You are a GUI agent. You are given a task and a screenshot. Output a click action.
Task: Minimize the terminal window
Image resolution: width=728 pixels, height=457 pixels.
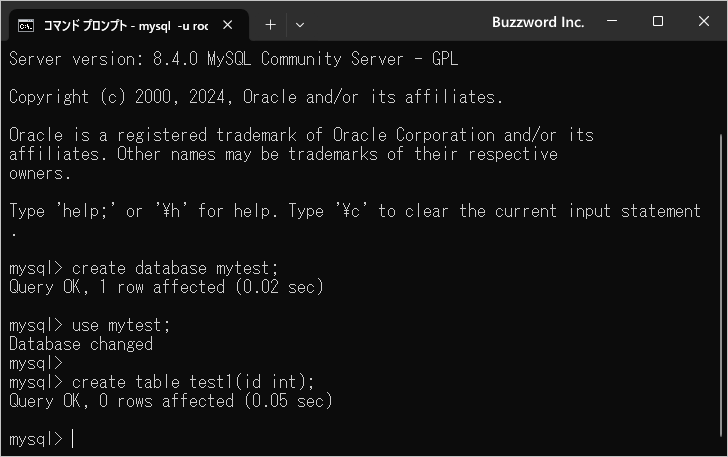pos(612,21)
